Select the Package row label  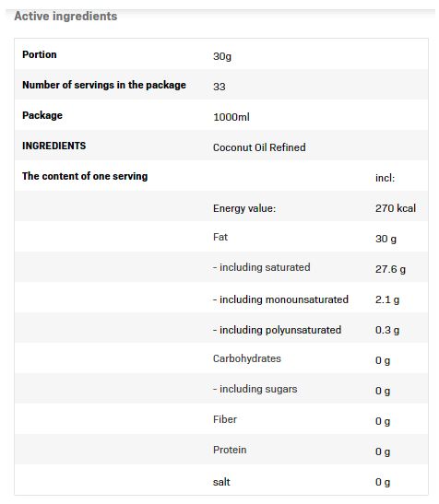point(42,116)
